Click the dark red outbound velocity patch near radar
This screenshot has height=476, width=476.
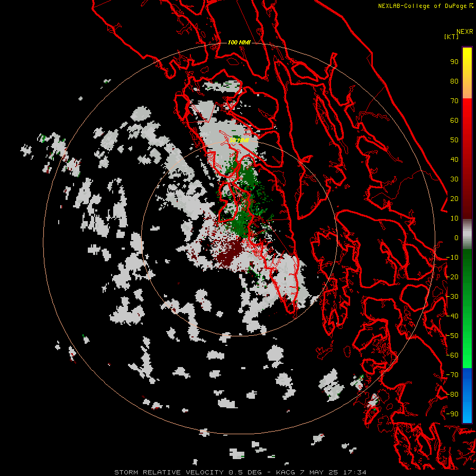(229, 253)
